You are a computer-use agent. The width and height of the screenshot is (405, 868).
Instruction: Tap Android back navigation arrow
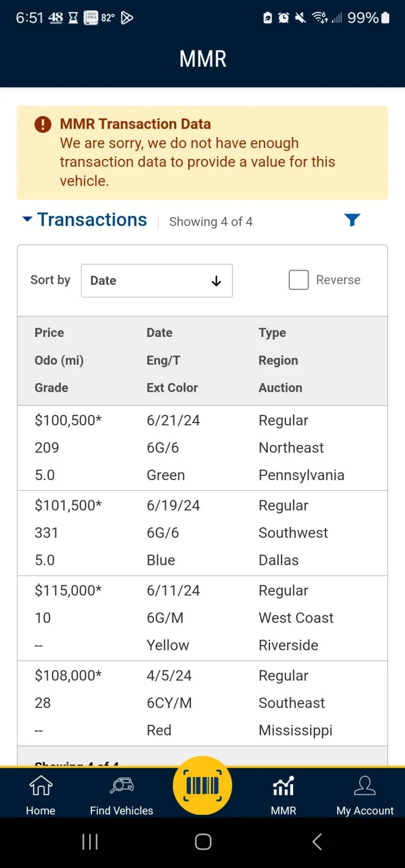317,841
